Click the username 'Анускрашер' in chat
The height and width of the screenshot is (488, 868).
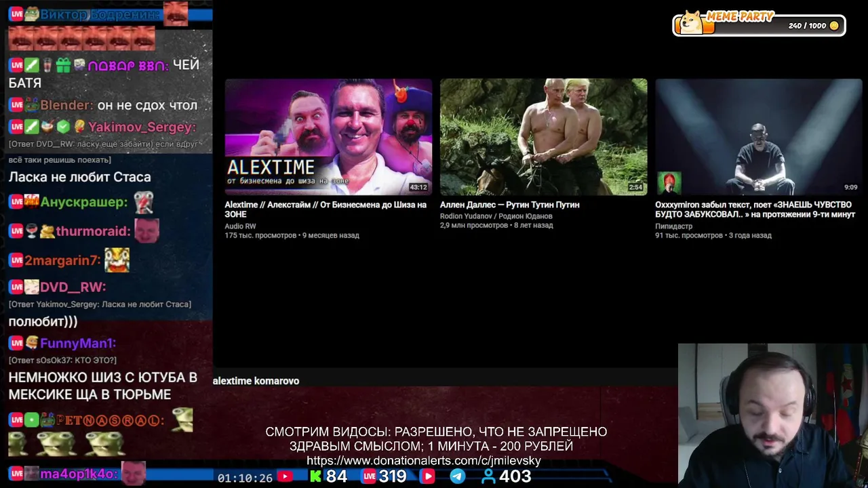point(83,202)
